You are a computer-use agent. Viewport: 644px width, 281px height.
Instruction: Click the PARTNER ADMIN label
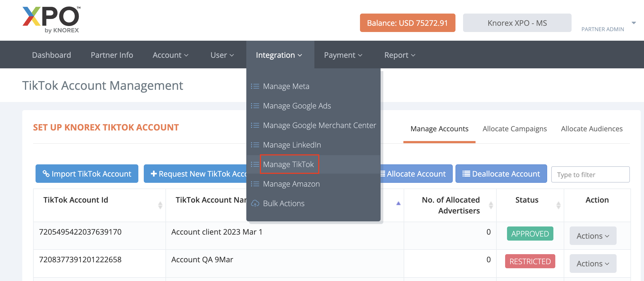click(603, 29)
